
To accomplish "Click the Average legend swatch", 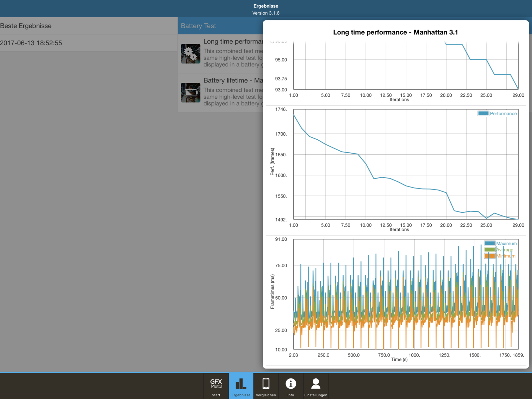I will click(x=489, y=250).
